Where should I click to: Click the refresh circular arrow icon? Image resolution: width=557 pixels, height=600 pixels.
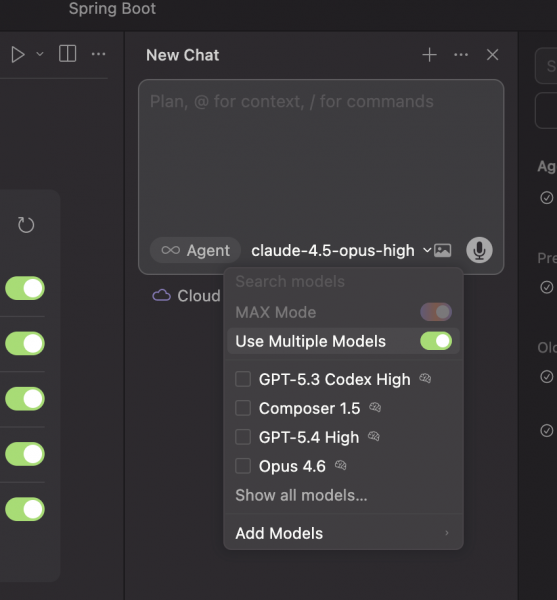point(26,225)
